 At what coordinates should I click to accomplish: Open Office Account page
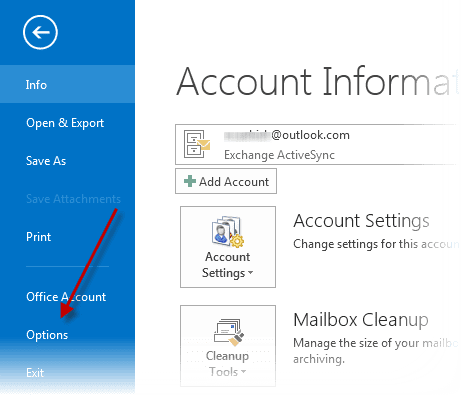click(66, 297)
